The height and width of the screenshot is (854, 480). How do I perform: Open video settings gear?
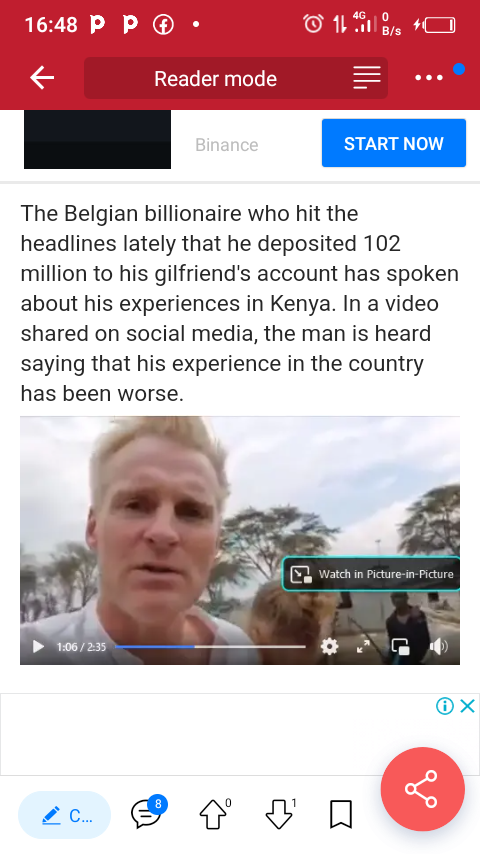click(330, 646)
